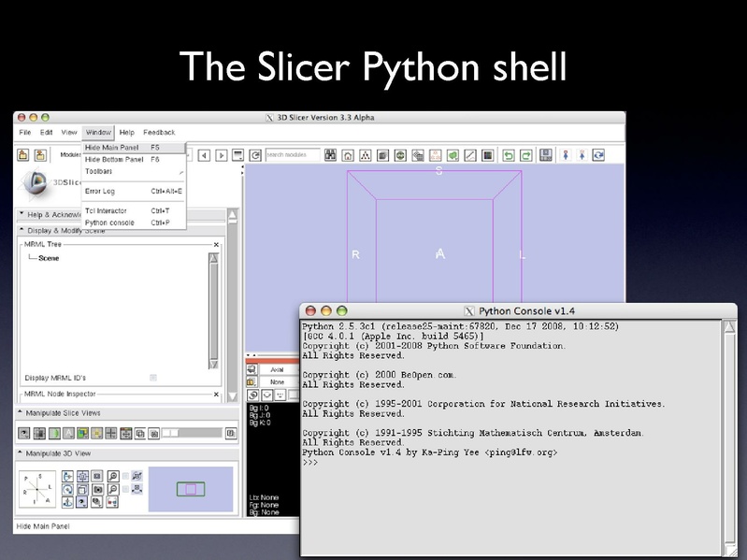This screenshot has height=560, width=747.
Task: Toggle the Display MRML ID's checkbox
Action: 153,378
